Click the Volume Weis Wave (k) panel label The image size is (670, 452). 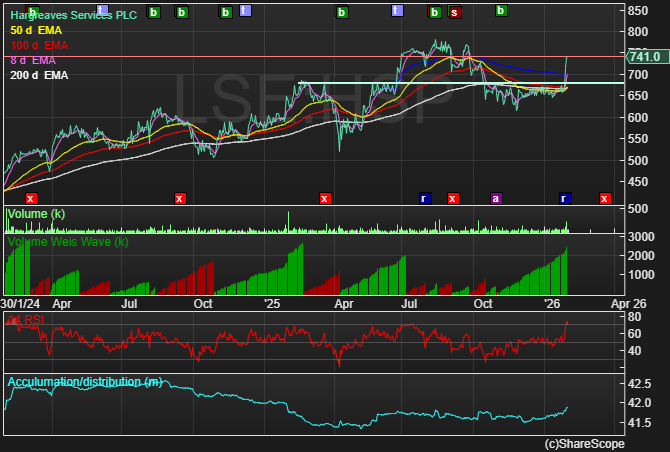point(68,242)
